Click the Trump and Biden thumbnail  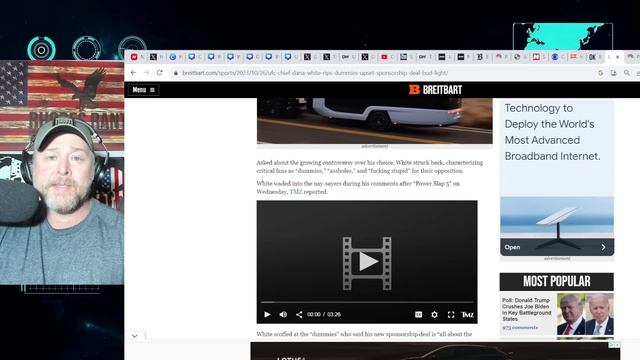point(585,314)
